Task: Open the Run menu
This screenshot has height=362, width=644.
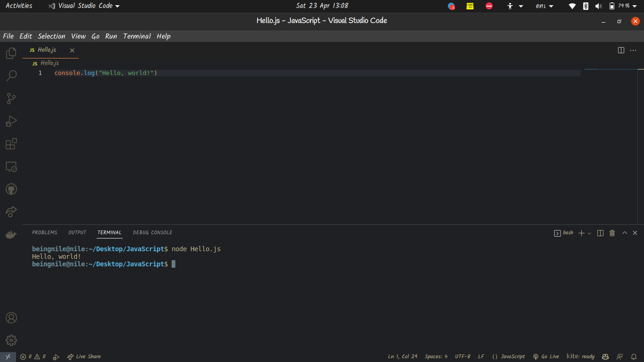Action: pos(111,36)
